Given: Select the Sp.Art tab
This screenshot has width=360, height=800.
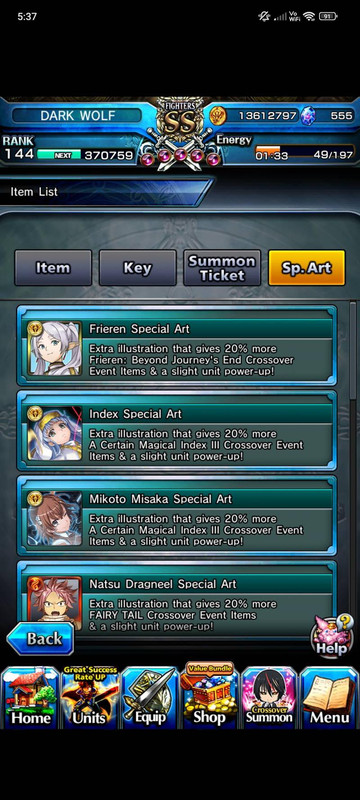Looking at the screenshot, I should 307,267.
